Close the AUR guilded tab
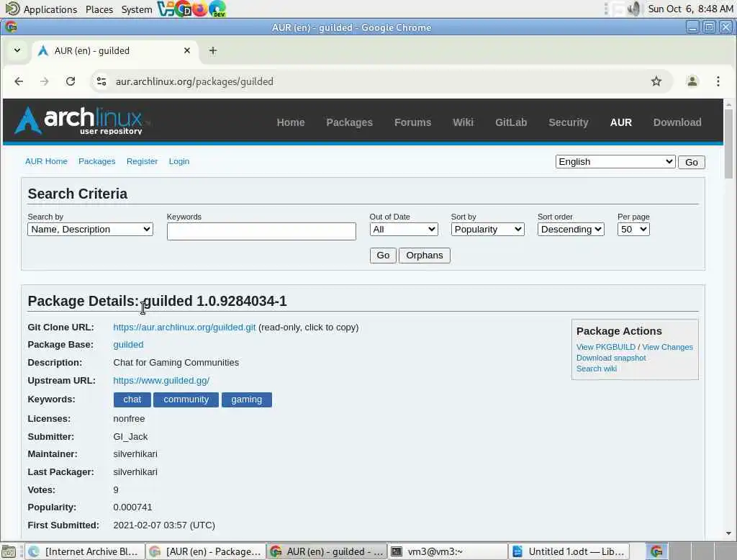Screen dimensions: 737x560 [x=187, y=50]
